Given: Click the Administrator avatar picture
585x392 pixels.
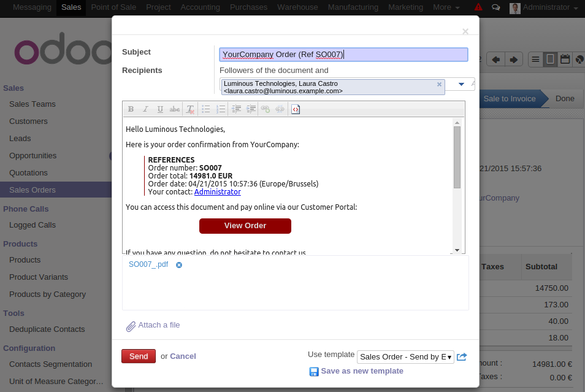Looking at the screenshot, I should [515, 8].
